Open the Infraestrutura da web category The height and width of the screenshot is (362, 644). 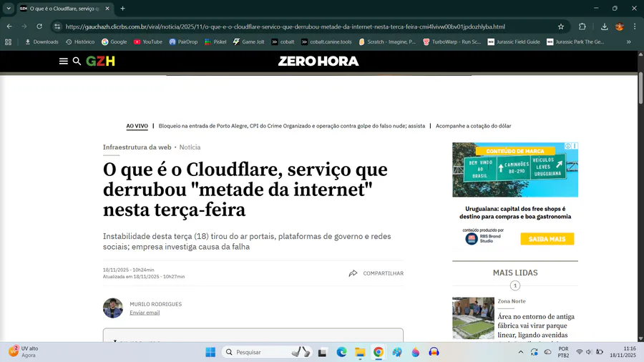137,147
